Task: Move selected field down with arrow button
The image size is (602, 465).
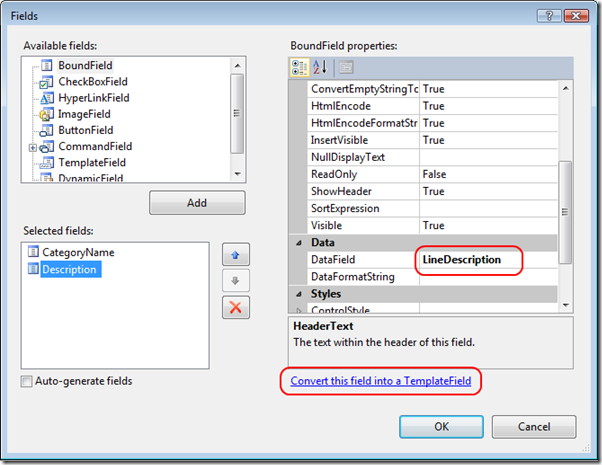Action: [236, 280]
